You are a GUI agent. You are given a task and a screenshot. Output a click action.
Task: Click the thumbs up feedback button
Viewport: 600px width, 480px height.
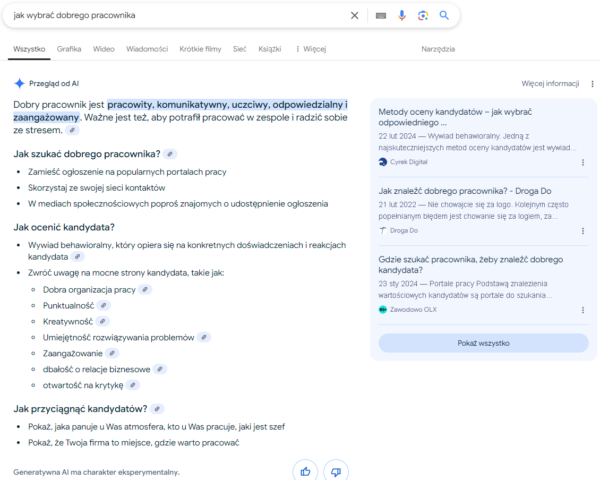click(305, 471)
